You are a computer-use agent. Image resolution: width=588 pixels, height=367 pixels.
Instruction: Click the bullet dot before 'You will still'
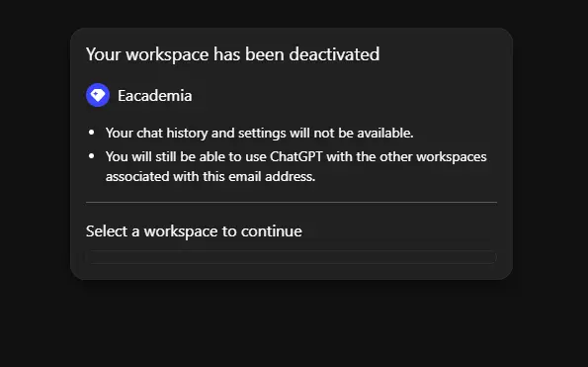click(91, 156)
